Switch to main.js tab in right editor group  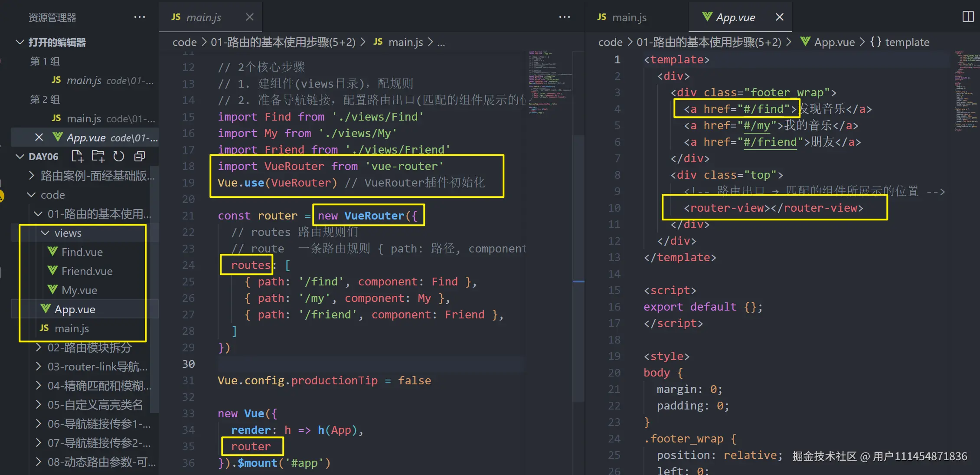tap(629, 17)
